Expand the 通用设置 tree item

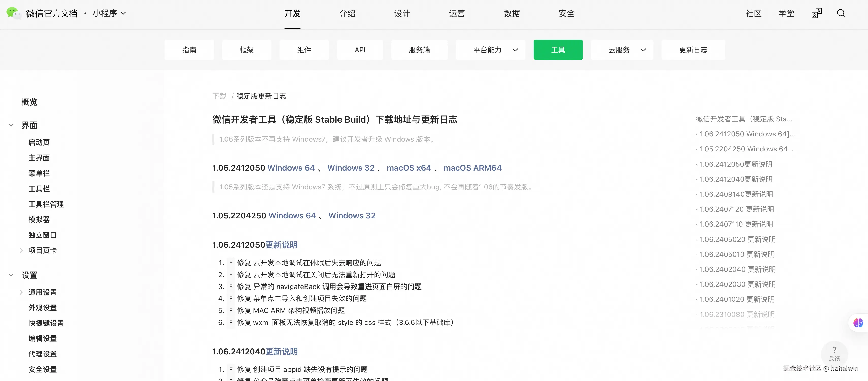click(x=21, y=292)
